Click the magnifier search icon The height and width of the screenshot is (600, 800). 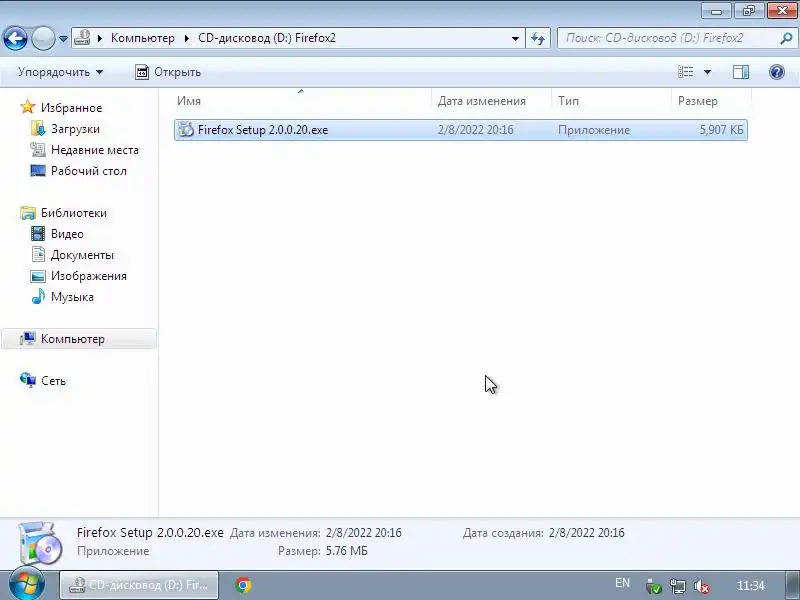786,38
